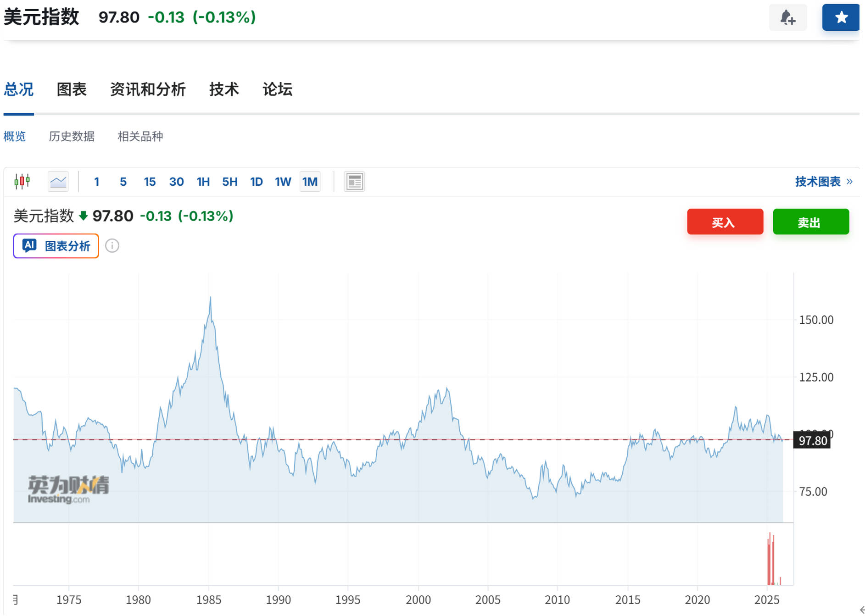This screenshot has height=616, width=865.
Task: Open the 历史数据 sub-tab
Action: coord(72,136)
